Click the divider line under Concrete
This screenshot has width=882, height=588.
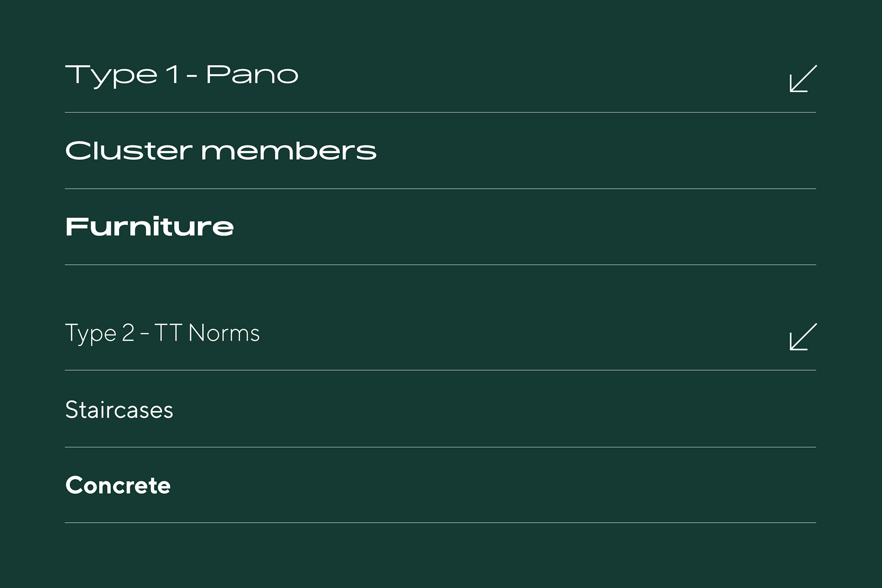(441, 523)
